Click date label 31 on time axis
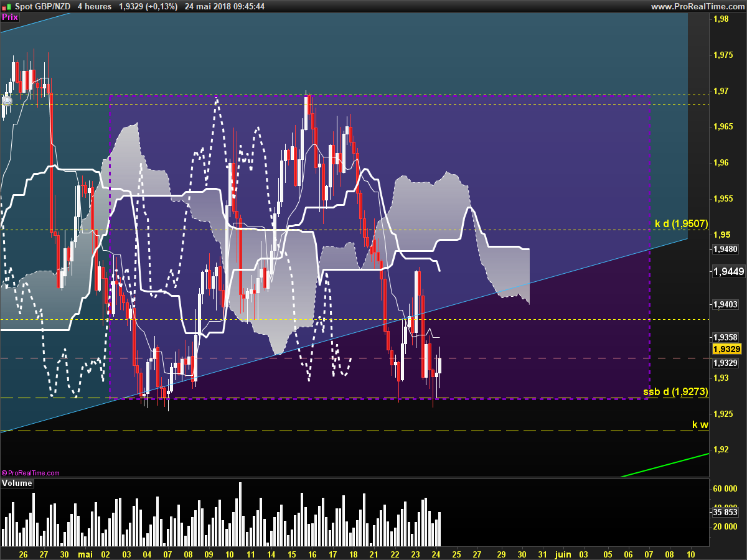The image size is (747, 560). (x=542, y=553)
